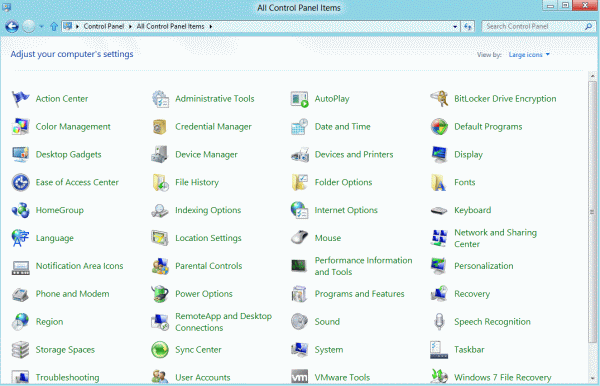This screenshot has height=386, width=600.
Task: Open the Administrative Tools icon
Action: pyautogui.click(x=160, y=99)
